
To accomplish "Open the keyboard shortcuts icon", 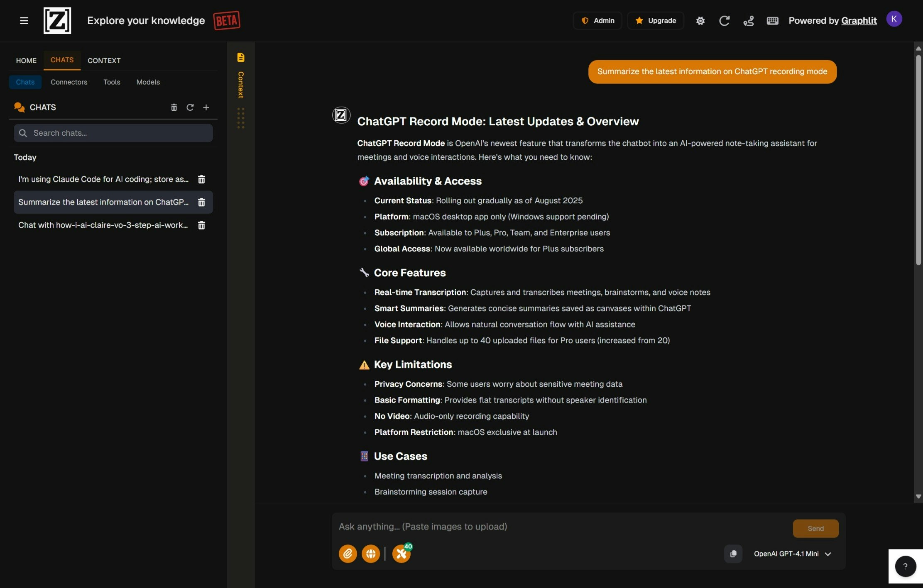I will (x=772, y=21).
